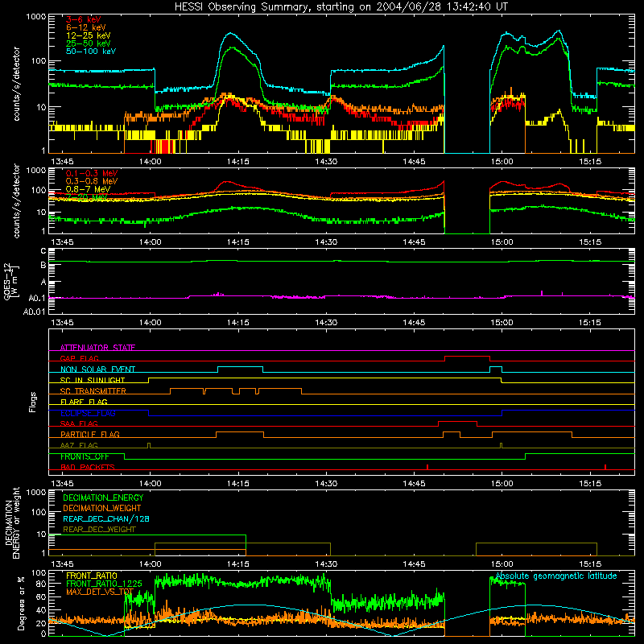Click the 15:00 time tick under keV panel
This screenshot has height=644, width=644.
point(502,162)
